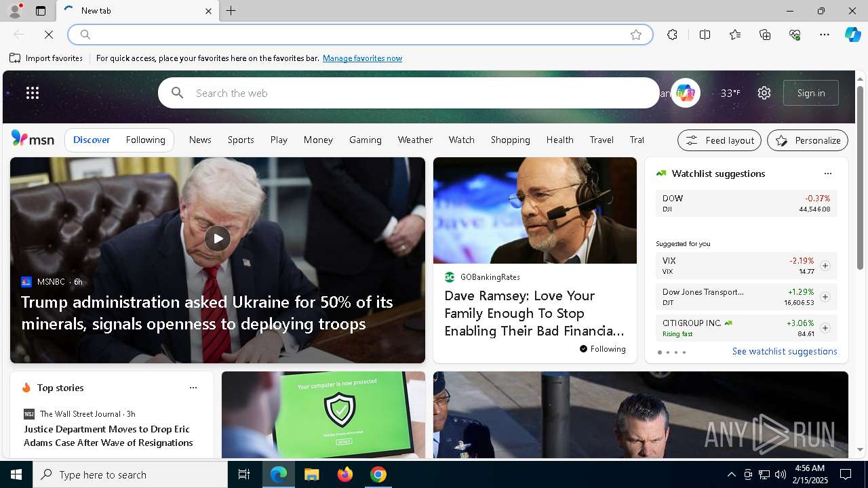
Task: Launch Google Chrome from the taskbar
Action: (378, 474)
